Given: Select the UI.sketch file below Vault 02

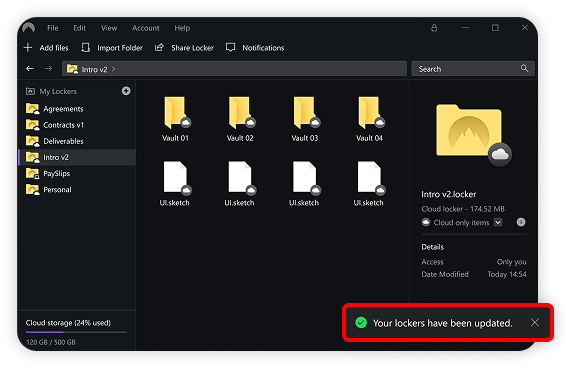Looking at the screenshot, I should 240,184.
